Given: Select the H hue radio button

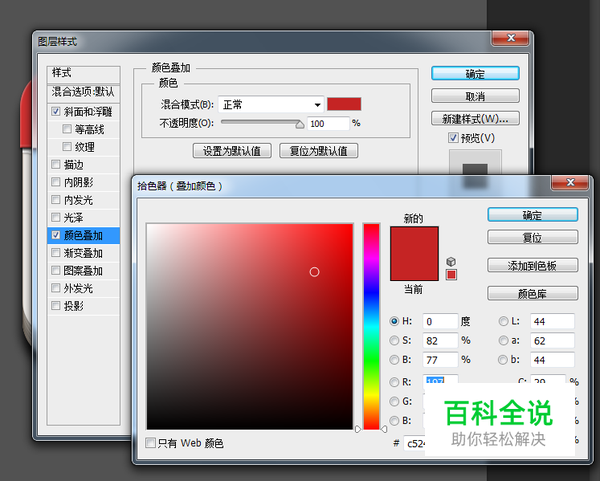Looking at the screenshot, I should click(x=394, y=321).
